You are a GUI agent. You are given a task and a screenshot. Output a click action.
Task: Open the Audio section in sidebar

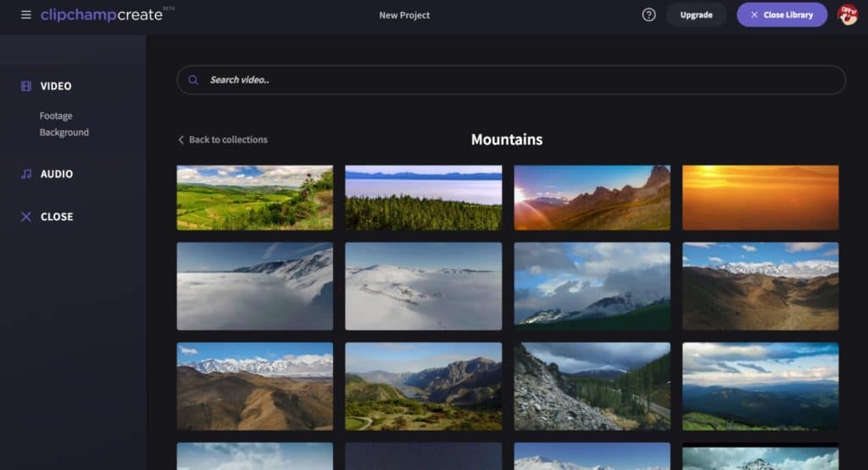click(x=57, y=174)
